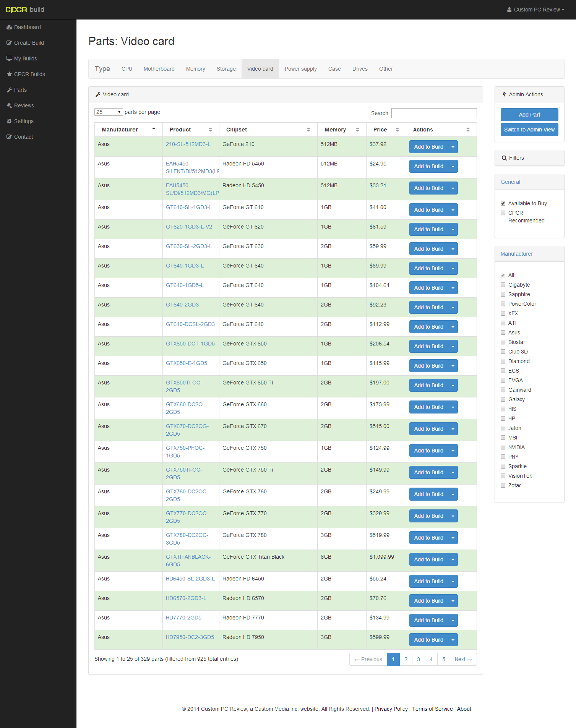Sort by Manufacturer using its arrow icon
The height and width of the screenshot is (728, 576).
click(154, 129)
